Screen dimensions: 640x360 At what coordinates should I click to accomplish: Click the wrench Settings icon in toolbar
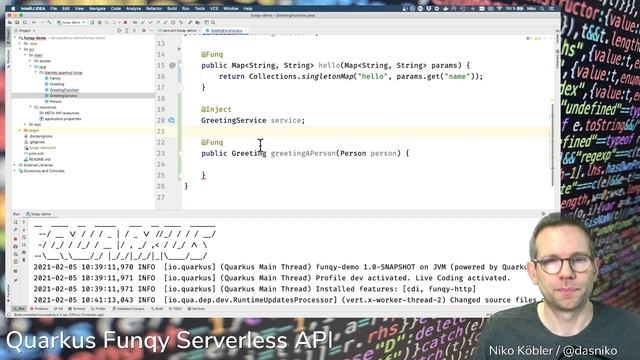tap(190, 22)
